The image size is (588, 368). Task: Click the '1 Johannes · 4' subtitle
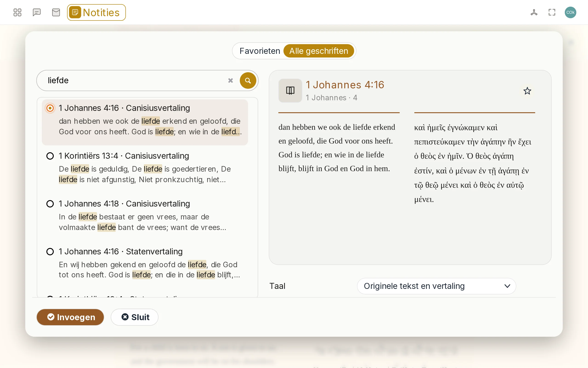[331, 98]
